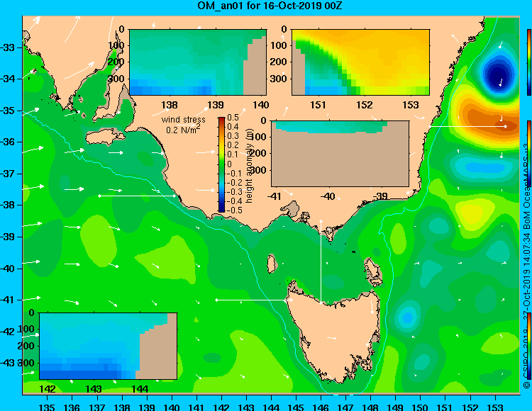This screenshot has height=411, width=532.
Task: Click the vertical CSIRO BoM OceanMAPS copyright text
Action: click(526, 266)
